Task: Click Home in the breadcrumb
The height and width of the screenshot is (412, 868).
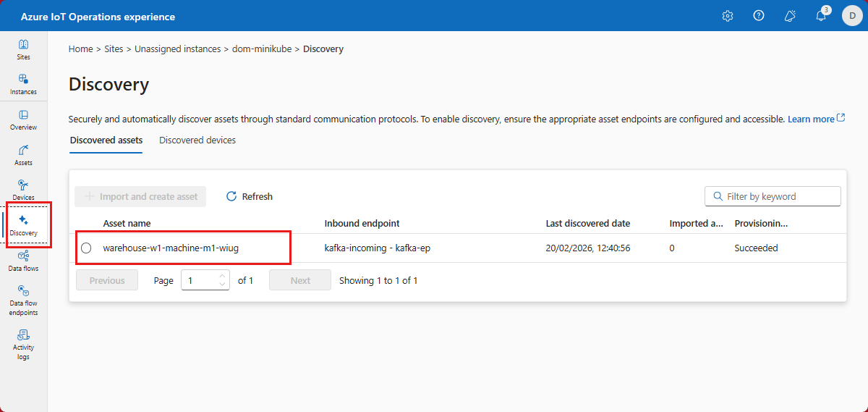Action: pos(80,49)
